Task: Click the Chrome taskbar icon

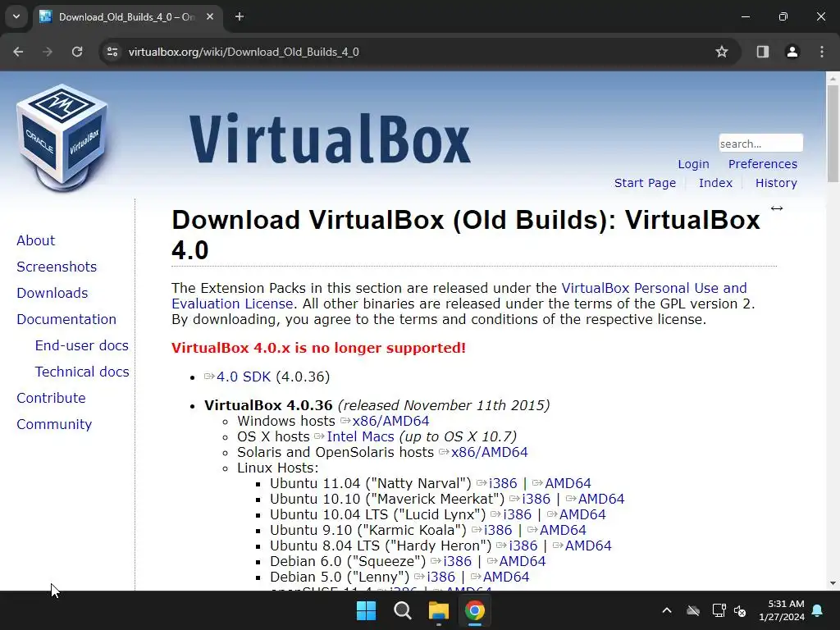Action: [x=475, y=610]
